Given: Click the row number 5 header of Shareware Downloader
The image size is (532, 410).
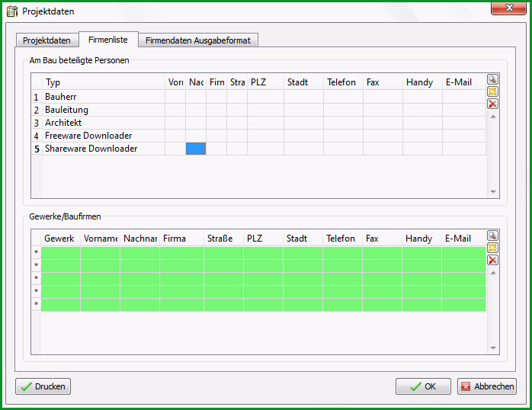Looking at the screenshot, I should pyautogui.click(x=37, y=149).
